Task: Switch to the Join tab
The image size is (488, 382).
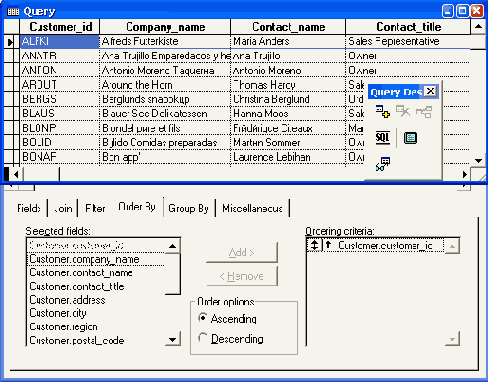Action: click(x=63, y=208)
